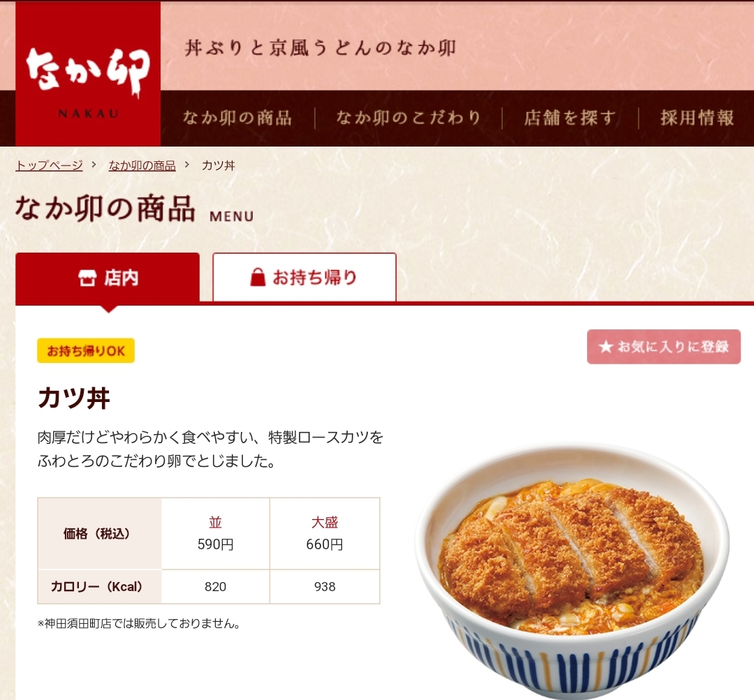Click the 大盛 660円 price cell

pos(325,533)
